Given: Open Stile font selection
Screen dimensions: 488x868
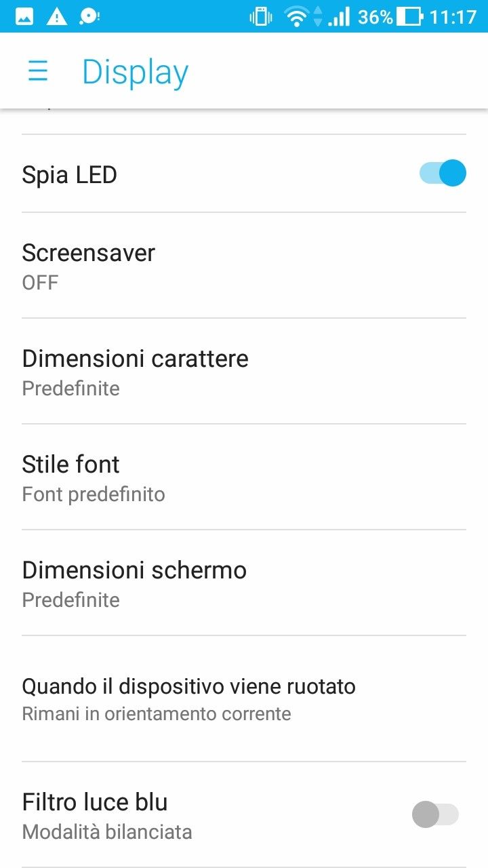Looking at the screenshot, I should (x=244, y=477).
